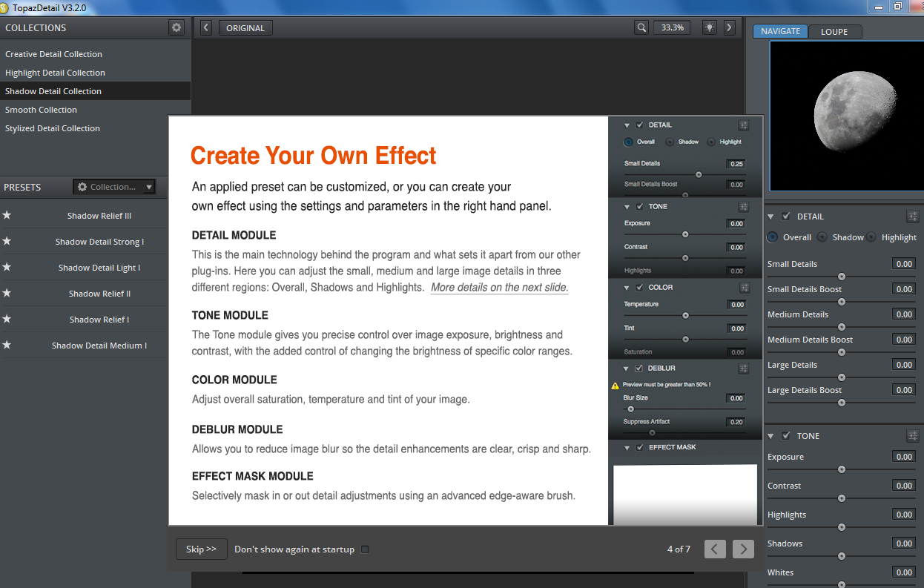
Task: Select Shadow Detail Collection
Action: coord(95,91)
